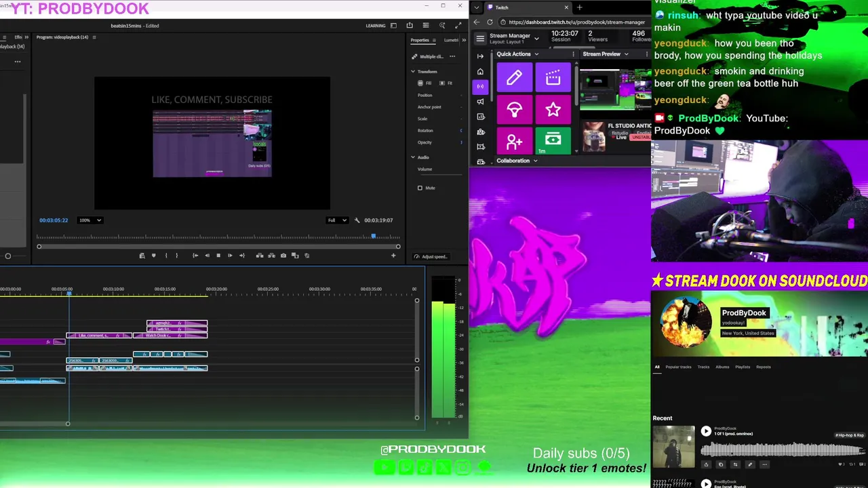This screenshot has width=868, height=488.
Task: Open the browser tab list chevron
Action: click(477, 7)
